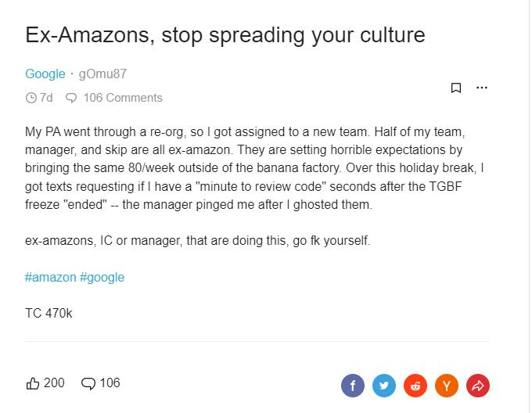Bookmark this post

tap(456, 88)
